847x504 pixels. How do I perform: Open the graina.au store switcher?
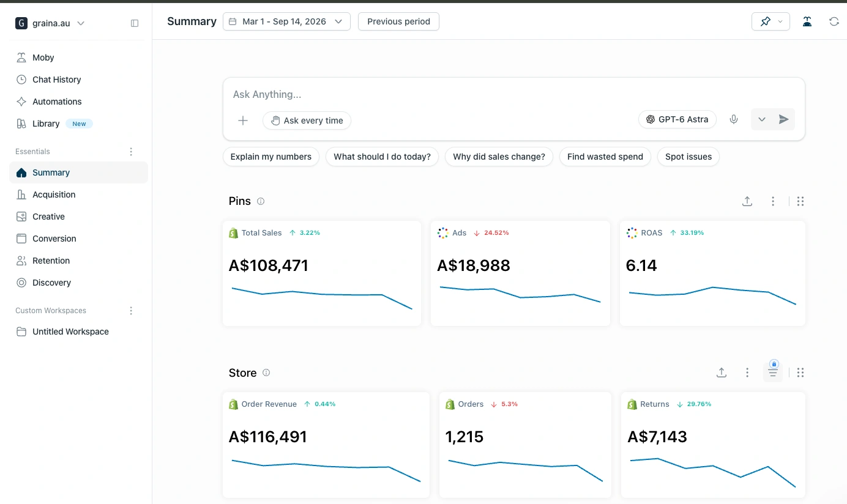[x=50, y=23]
